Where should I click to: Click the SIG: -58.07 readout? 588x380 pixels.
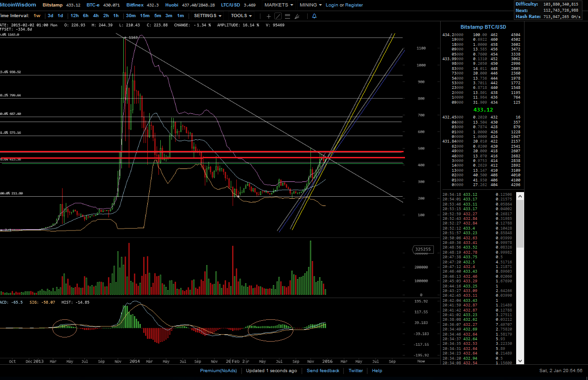(x=43, y=302)
